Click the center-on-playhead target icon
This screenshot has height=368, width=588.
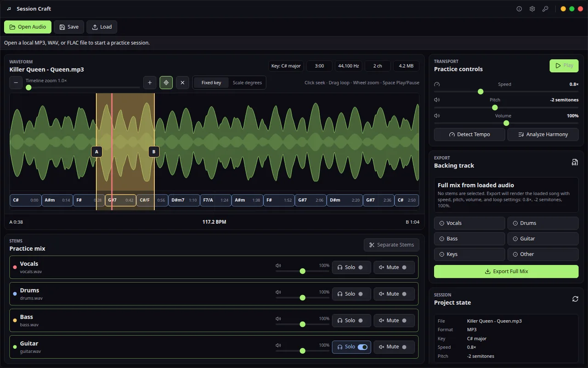[166, 83]
